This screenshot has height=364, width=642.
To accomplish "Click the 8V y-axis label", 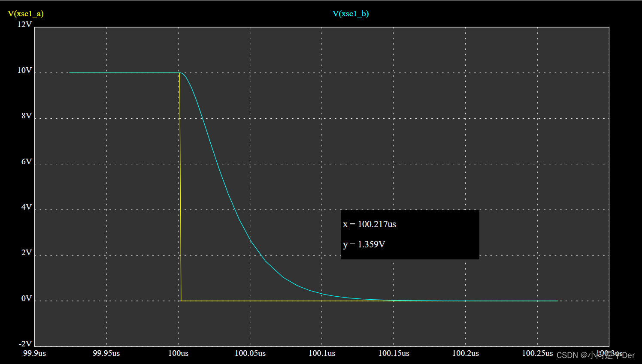I will pyautogui.click(x=27, y=116).
